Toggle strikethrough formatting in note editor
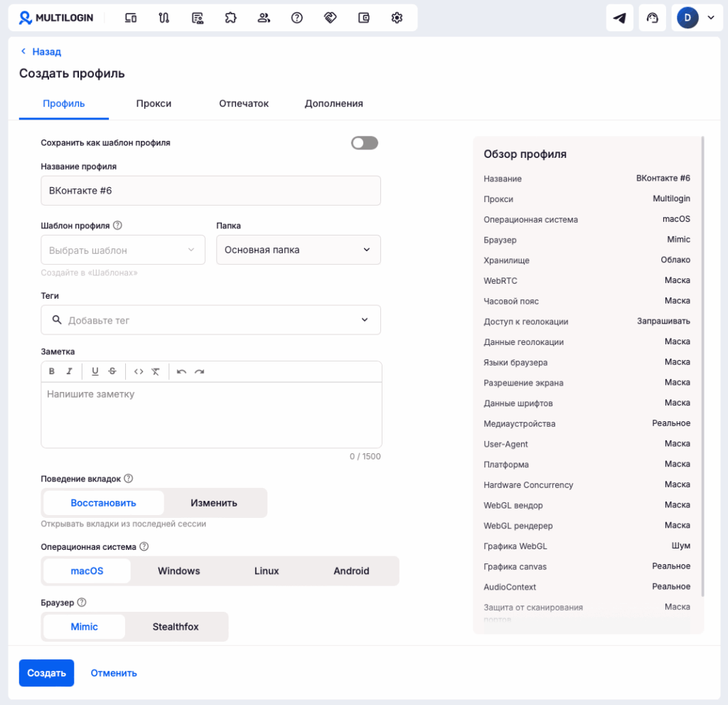Image resolution: width=728 pixels, height=705 pixels. (x=112, y=371)
